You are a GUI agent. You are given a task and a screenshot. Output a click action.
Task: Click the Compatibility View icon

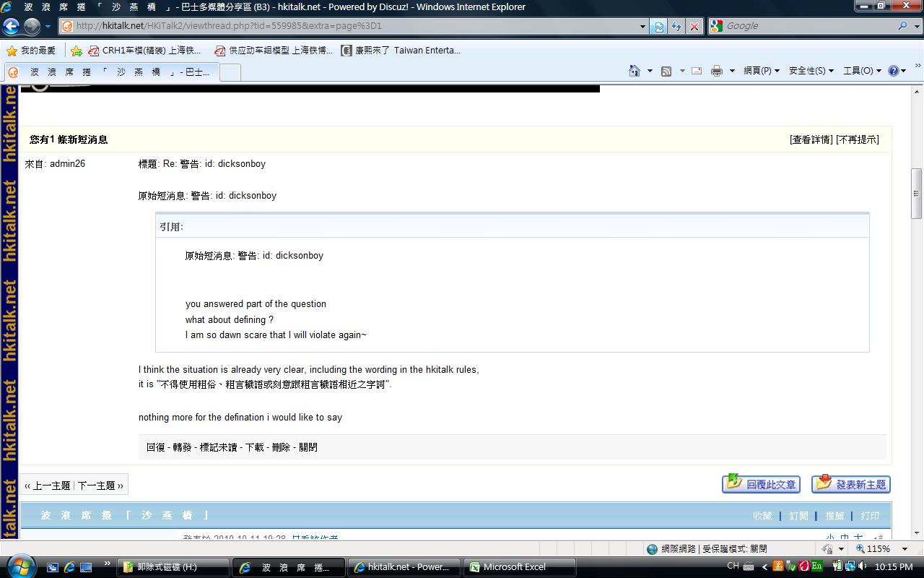pos(658,26)
